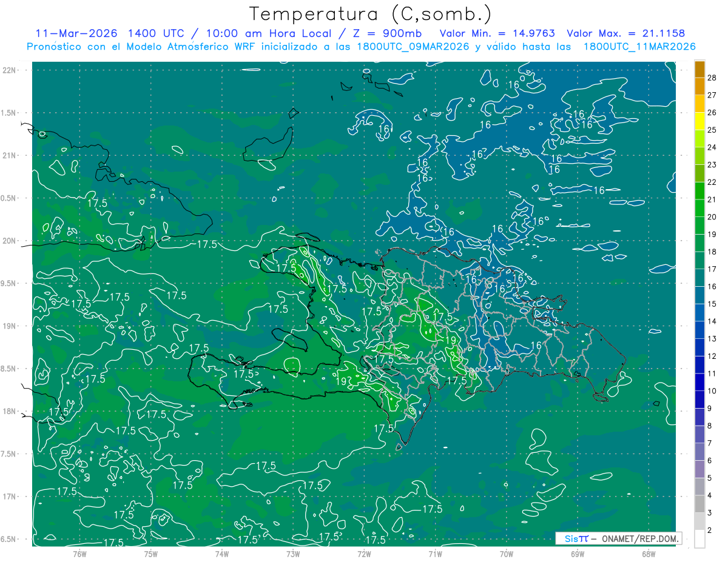The image size is (728, 562).
Task: Click the blue "Sis" logo text
Action: [x=571, y=538]
